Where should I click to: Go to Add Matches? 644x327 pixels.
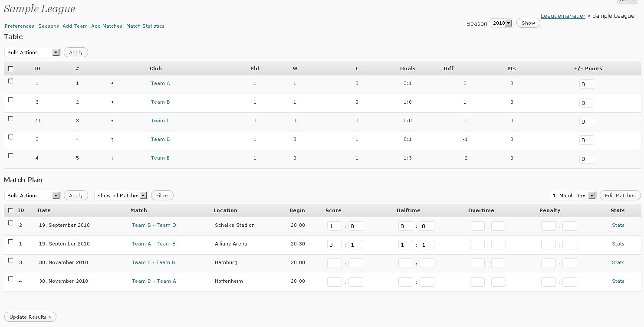[107, 26]
